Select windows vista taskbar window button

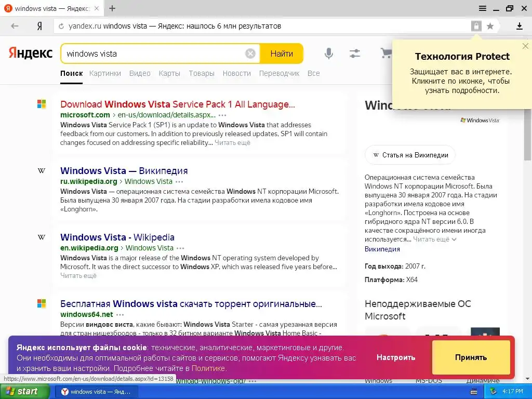96,392
